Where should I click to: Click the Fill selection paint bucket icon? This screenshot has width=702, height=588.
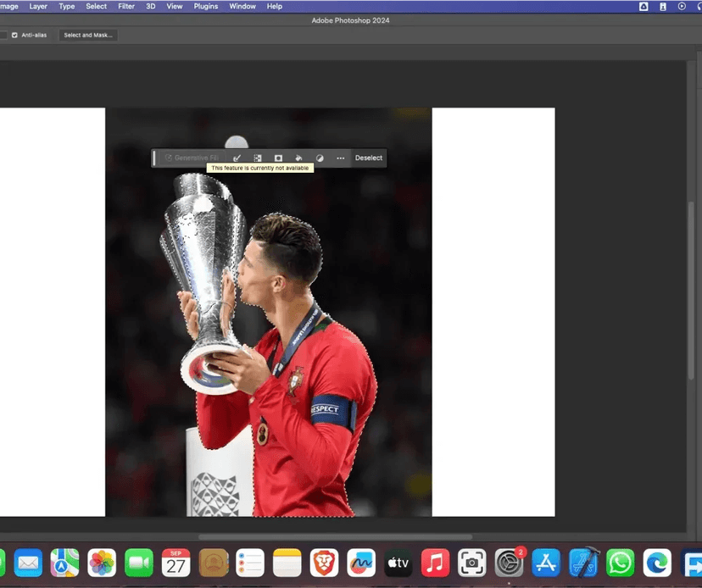(298, 158)
